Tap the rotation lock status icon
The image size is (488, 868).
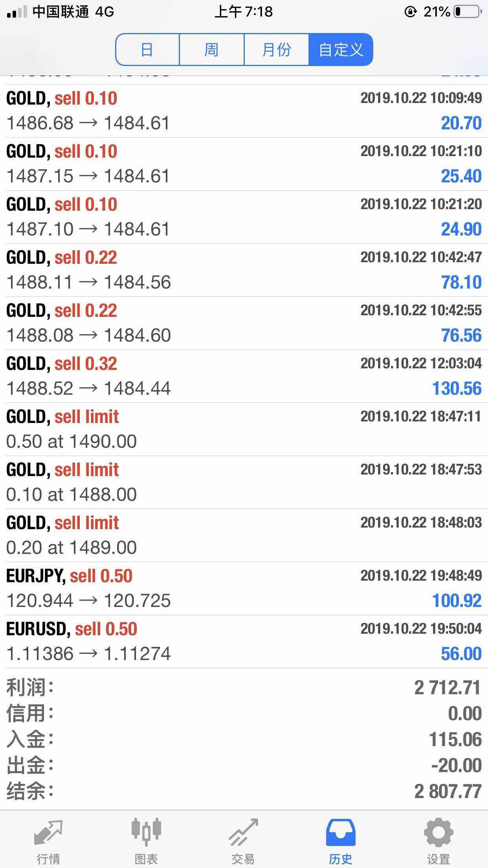[x=410, y=12]
